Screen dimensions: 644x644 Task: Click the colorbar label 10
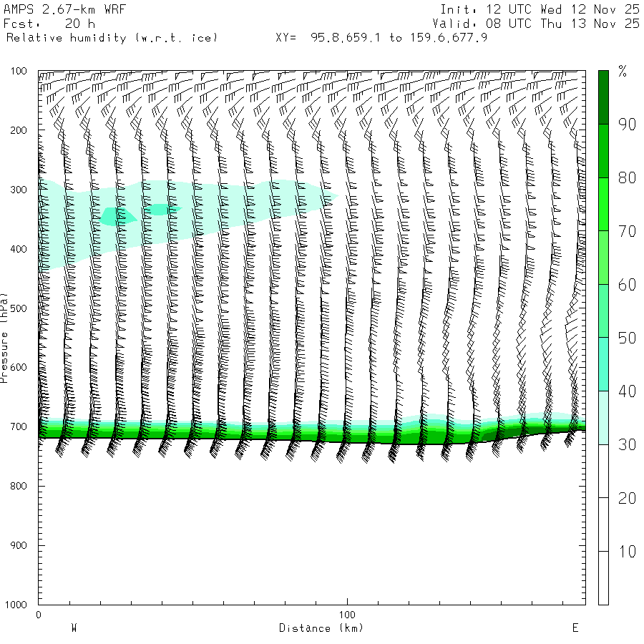627,551
